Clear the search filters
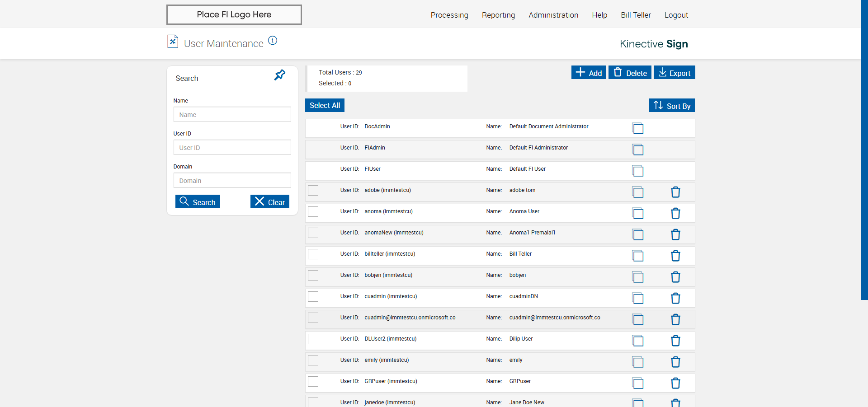This screenshot has width=868, height=407. (270, 201)
